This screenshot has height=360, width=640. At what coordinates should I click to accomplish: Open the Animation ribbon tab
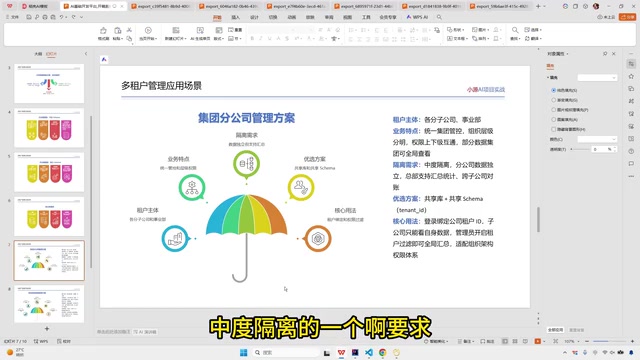pyautogui.click(x=291, y=17)
